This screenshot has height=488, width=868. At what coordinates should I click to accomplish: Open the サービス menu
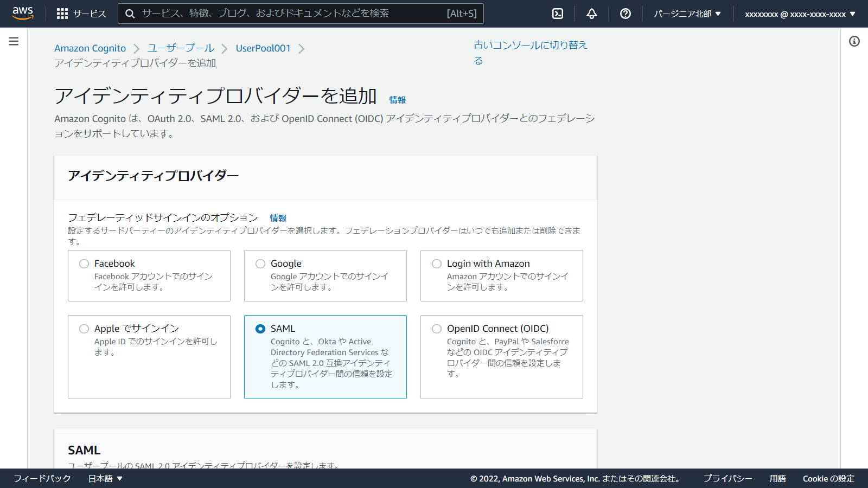[91, 13]
